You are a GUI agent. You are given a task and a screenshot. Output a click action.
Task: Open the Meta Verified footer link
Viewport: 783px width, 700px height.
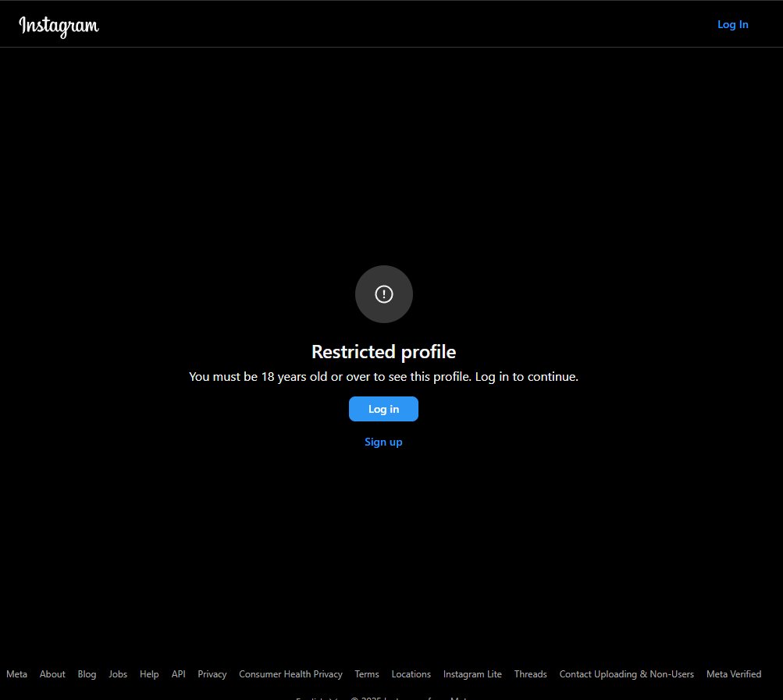(x=734, y=674)
